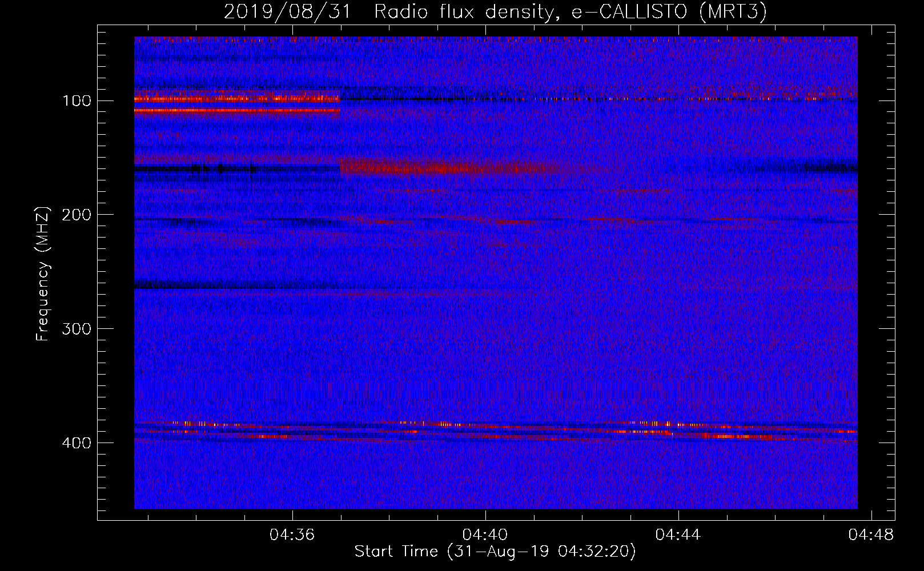Click the 04:48 time tick label
Viewport: 924px width, 571px height.
(871, 535)
